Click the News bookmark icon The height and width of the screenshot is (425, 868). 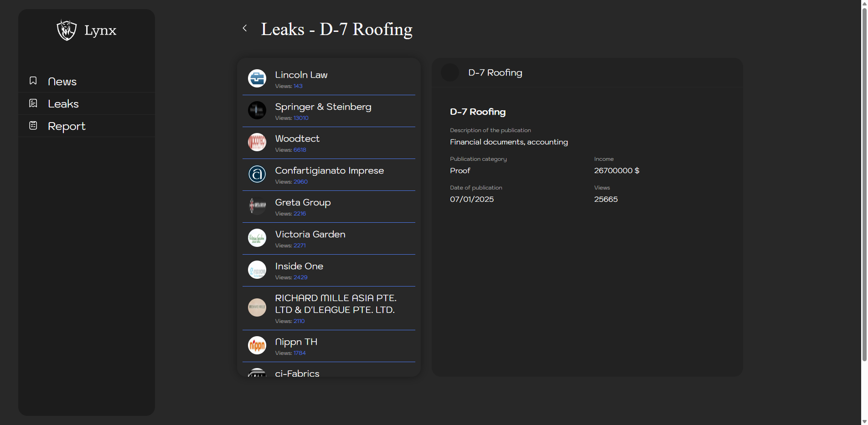[x=33, y=81]
